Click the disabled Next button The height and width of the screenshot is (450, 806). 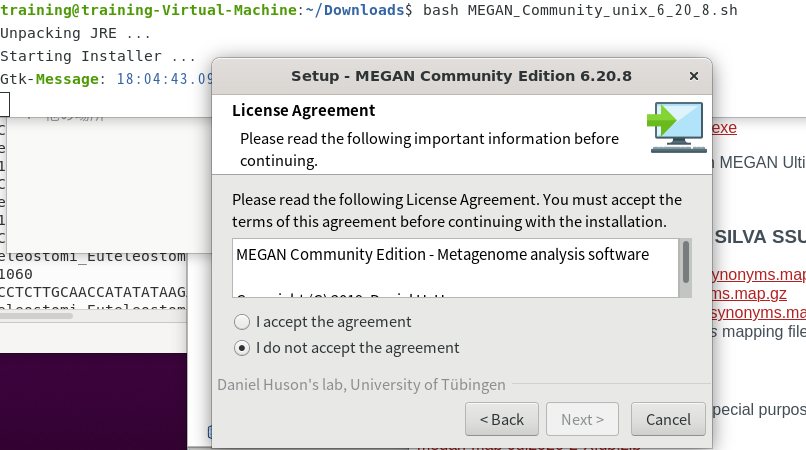(x=582, y=419)
